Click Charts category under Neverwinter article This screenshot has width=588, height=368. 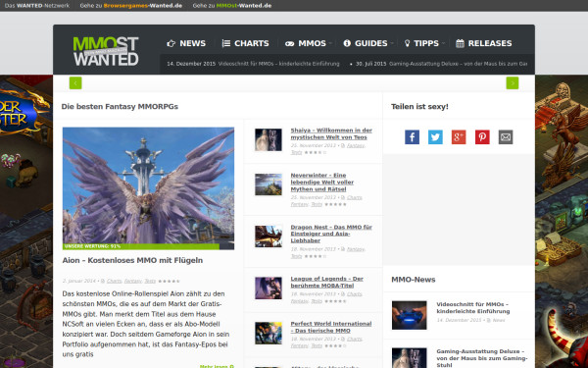tap(355, 197)
